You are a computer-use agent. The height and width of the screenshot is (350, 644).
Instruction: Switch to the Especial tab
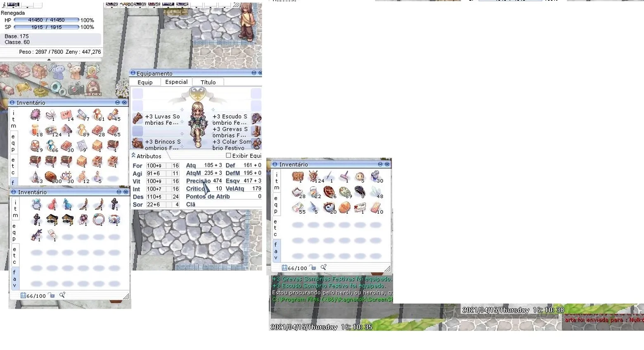tap(176, 82)
